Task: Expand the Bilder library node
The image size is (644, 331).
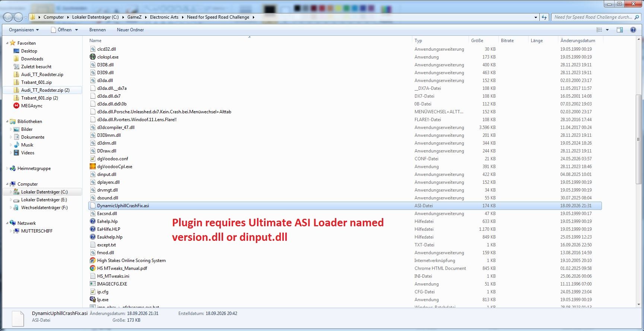Action: click(x=11, y=129)
